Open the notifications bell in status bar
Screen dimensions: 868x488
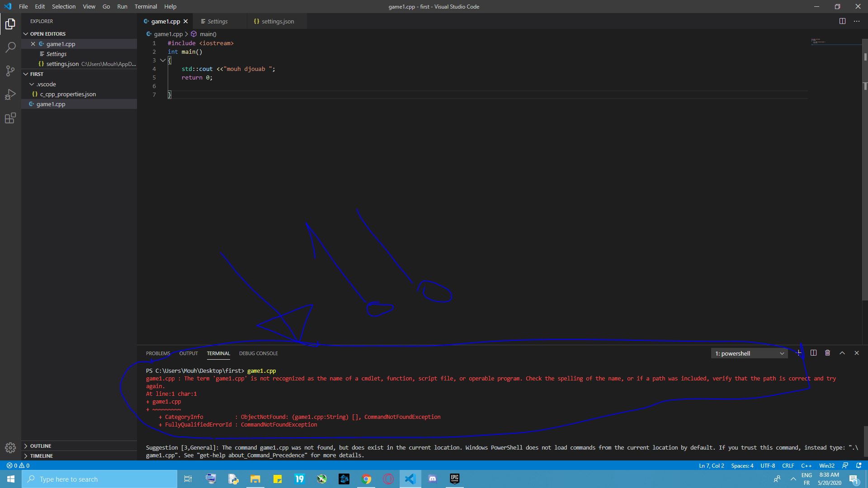[859, 465]
